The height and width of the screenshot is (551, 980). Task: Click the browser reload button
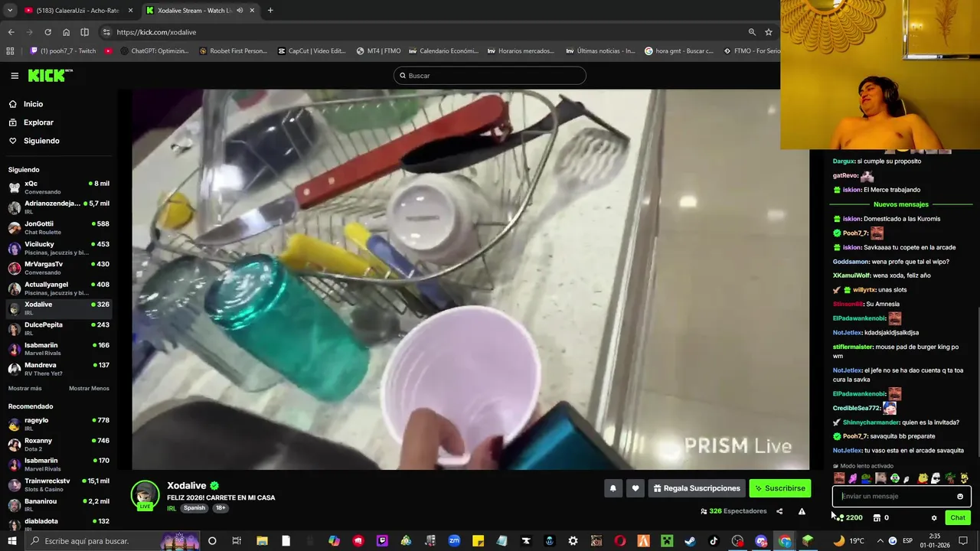pyautogui.click(x=47, y=32)
